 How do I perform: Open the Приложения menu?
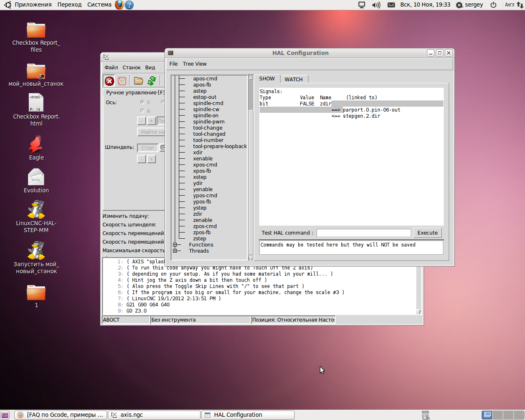(x=33, y=5)
